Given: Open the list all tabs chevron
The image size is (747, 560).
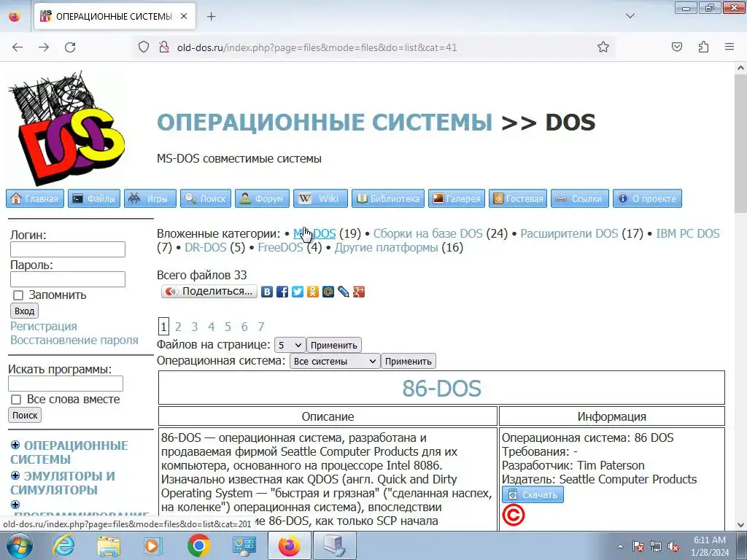Looking at the screenshot, I should click(630, 16).
